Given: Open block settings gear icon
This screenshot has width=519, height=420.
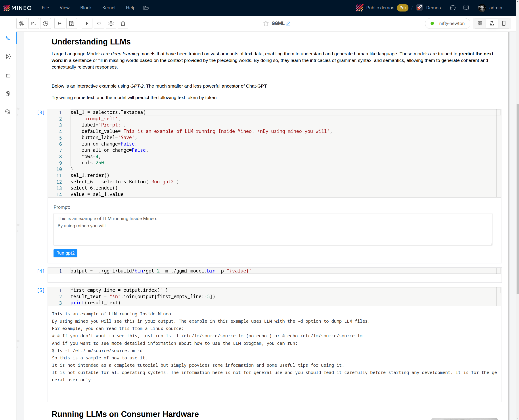Looking at the screenshot, I should click(x=111, y=23).
